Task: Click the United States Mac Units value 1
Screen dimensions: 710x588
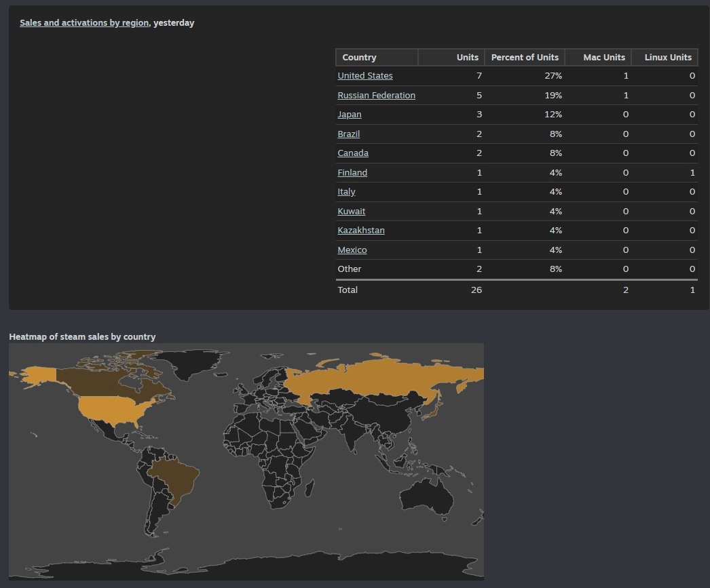Action: (627, 75)
